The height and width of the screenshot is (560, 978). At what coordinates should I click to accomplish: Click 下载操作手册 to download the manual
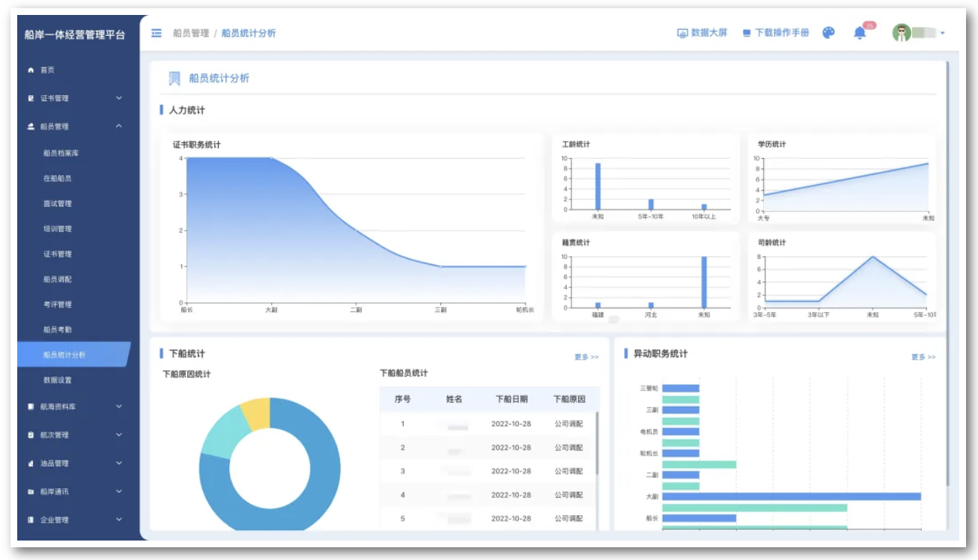pyautogui.click(x=776, y=33)
